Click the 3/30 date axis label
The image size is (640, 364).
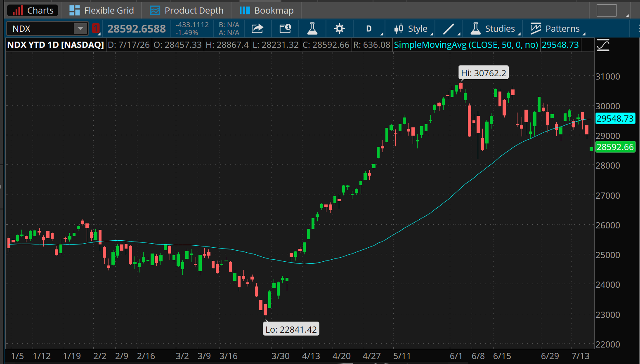click(x=281, y=356)
